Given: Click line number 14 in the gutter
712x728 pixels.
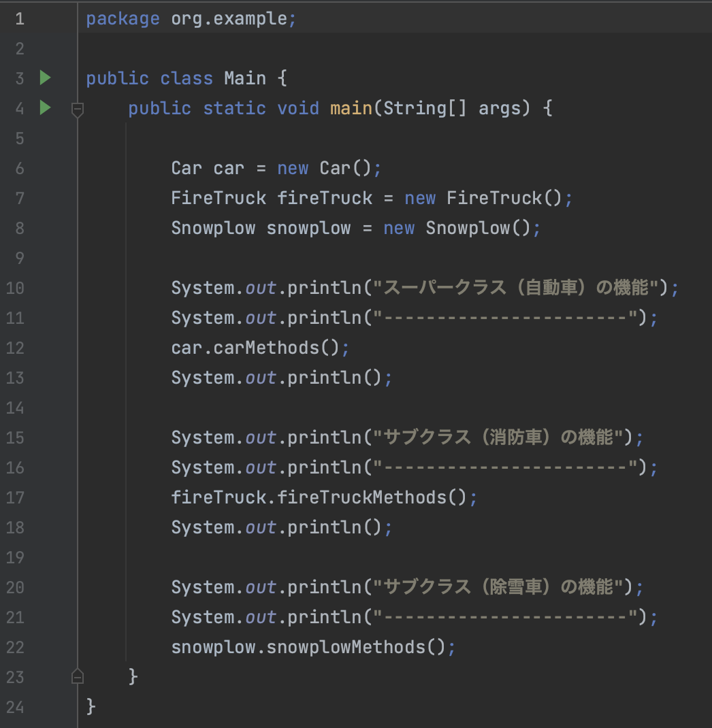Looking at the screenshot, I should [x=15, y=408].
